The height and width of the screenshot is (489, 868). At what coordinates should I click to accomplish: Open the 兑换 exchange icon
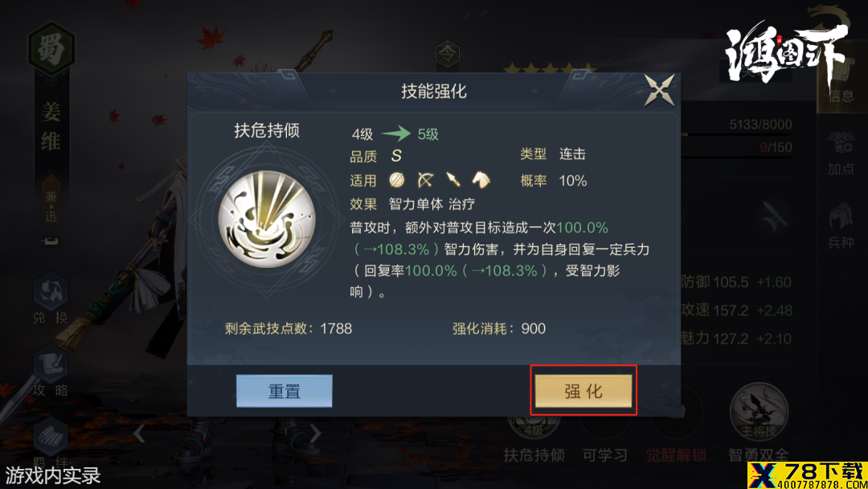click(51, 298)
